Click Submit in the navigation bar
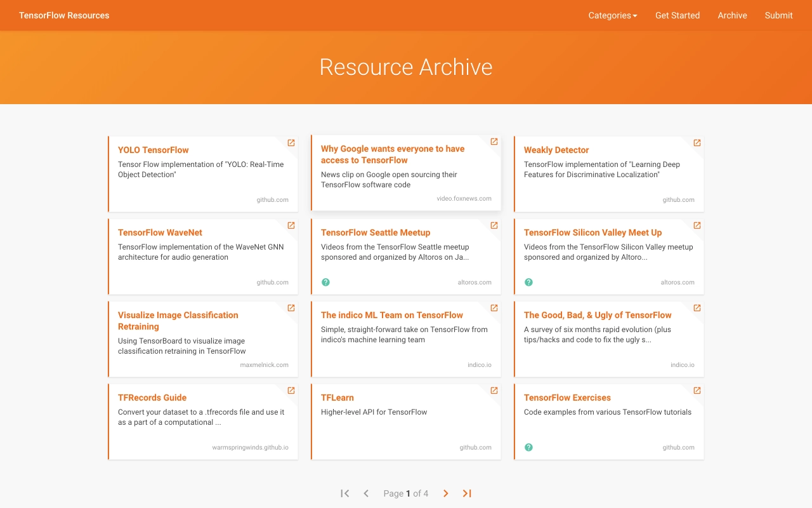Viewport: 812px width, 508px height. [x=778, y=15]
